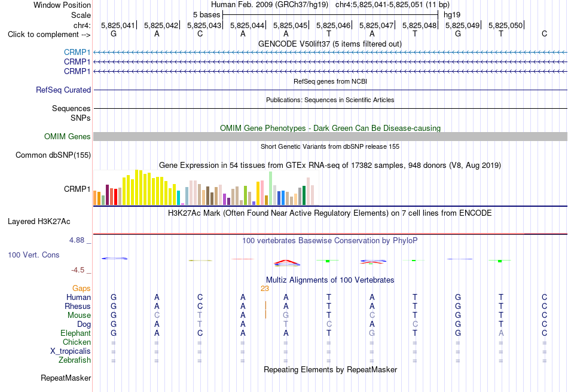Click the -4.5 PhyloP lower scale value

click(78, 270)
